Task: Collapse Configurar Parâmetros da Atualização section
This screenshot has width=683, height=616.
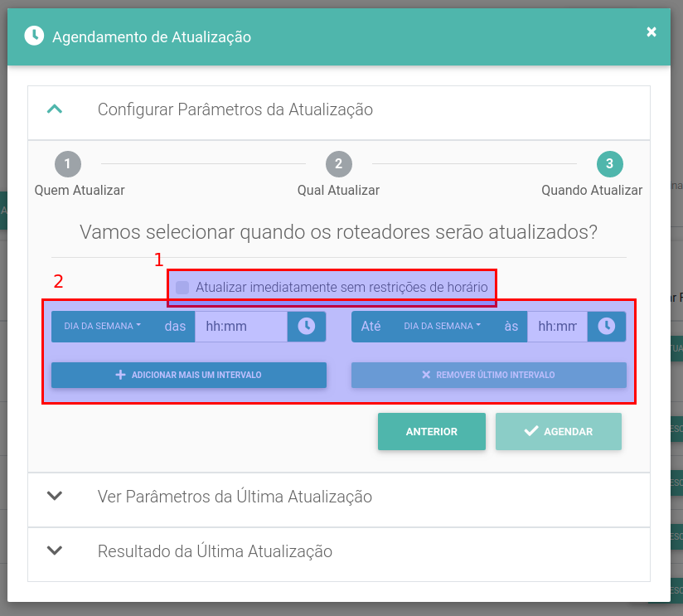Action: pos(55,109)
